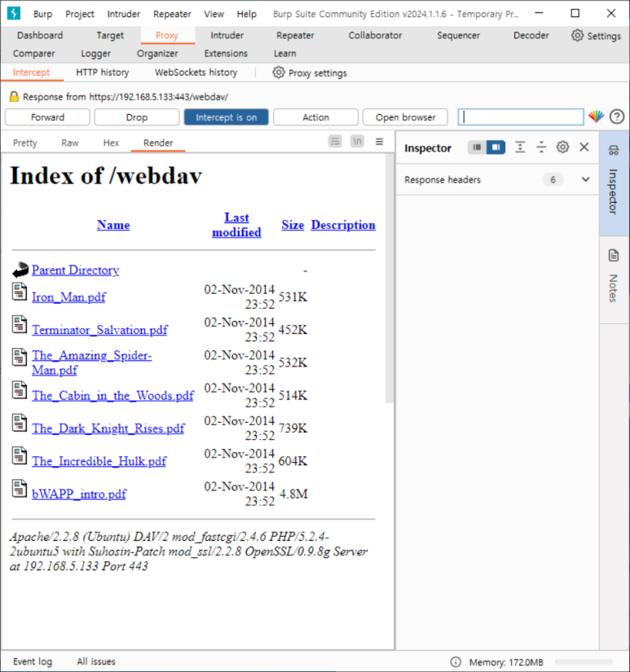Open the Help menu
The height and width of the screenshot is (672, 630).
tap(247, 14)
